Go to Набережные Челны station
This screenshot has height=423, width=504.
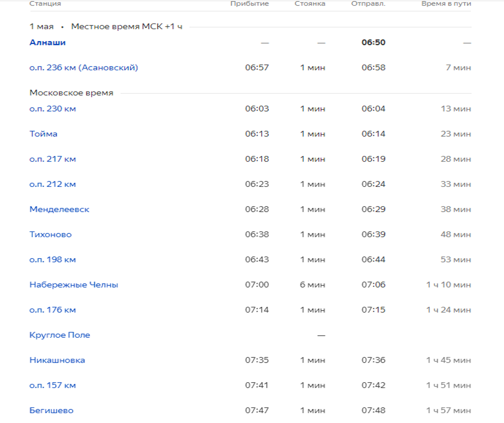(x=74, y=285)
